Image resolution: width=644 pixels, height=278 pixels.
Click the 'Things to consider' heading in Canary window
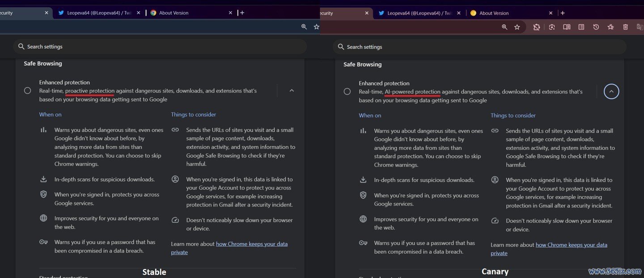(513, 115)
